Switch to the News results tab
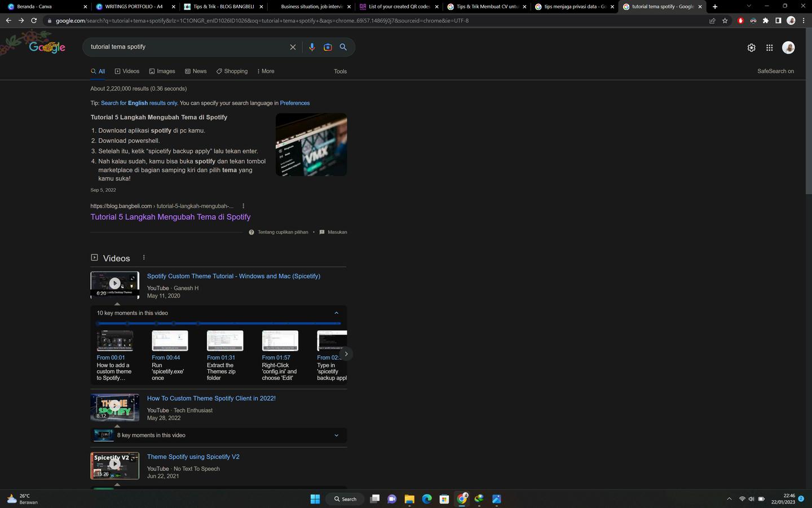This screenshot has height=508, width=812. 196,71
